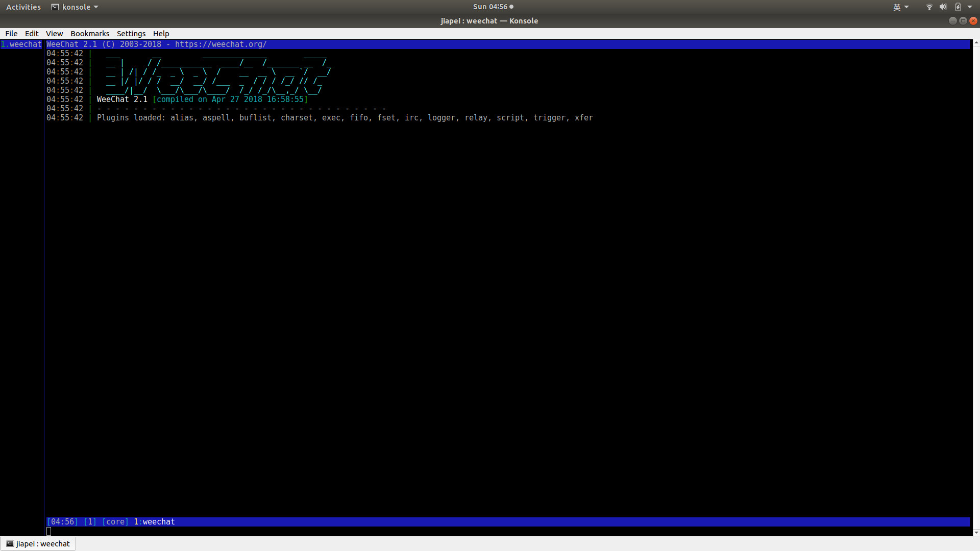Click the Activities button
This screenshot has width=980, height=551.
(23, 7)
